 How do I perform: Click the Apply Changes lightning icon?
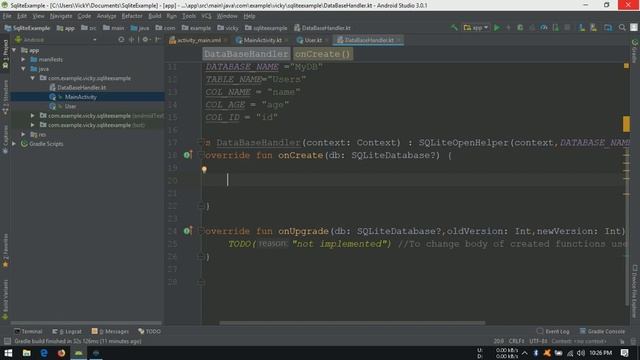pyautogui.click(x=508, y=28)
